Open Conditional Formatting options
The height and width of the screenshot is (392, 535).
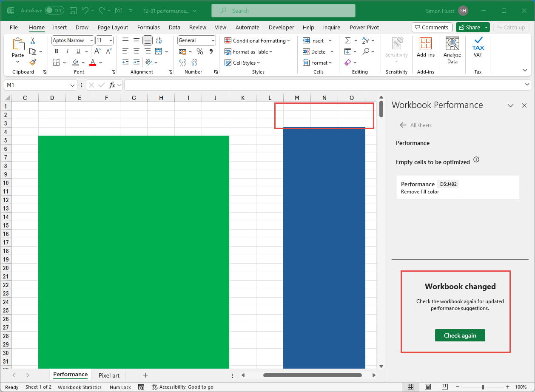coord(257,40)
